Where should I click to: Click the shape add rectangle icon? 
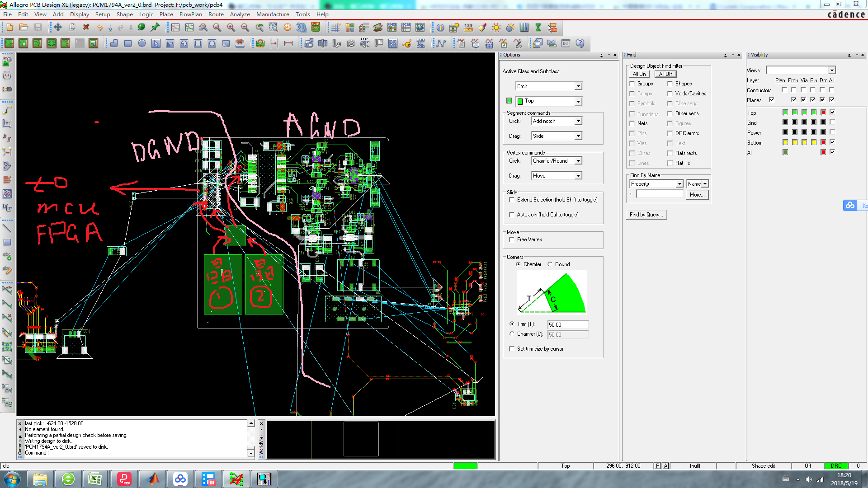(x=128, y=43)
